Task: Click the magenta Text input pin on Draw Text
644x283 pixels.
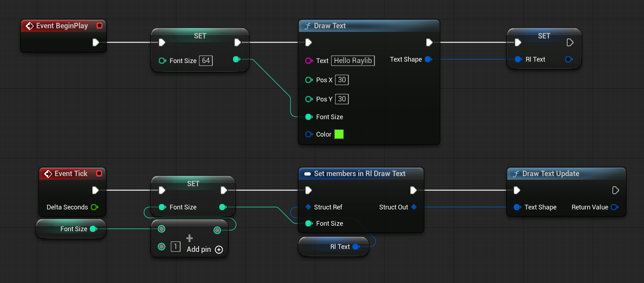Action: [309, 61]
